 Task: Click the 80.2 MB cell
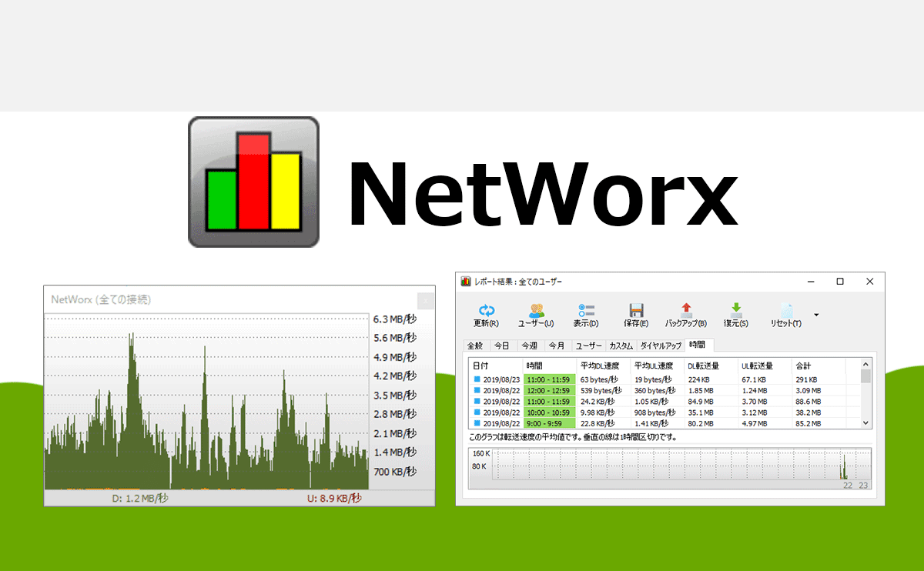[x=701, y=422]
